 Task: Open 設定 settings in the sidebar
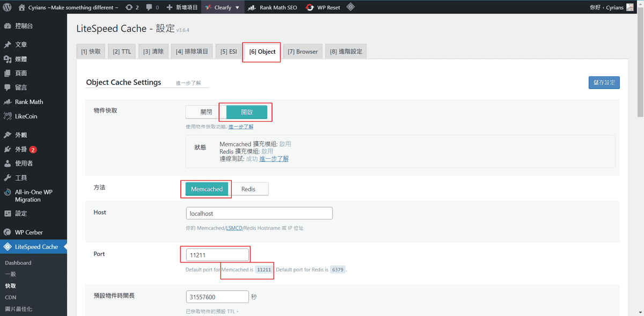33,214
